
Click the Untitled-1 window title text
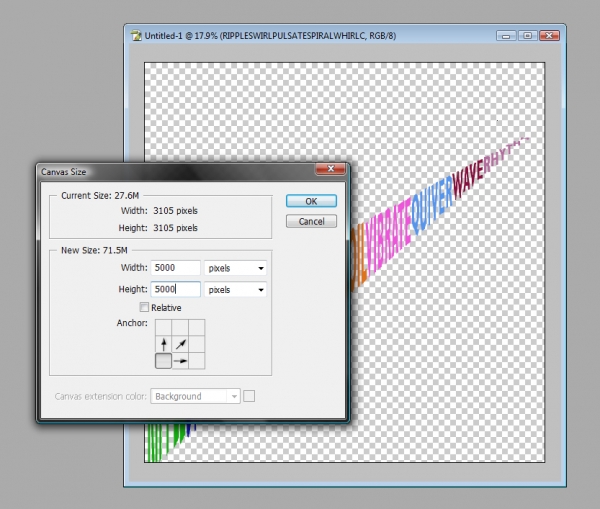tap(270, 36)
